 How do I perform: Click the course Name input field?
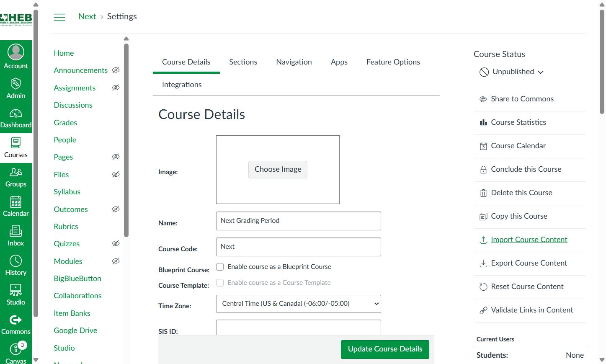[x=299, y=221]
